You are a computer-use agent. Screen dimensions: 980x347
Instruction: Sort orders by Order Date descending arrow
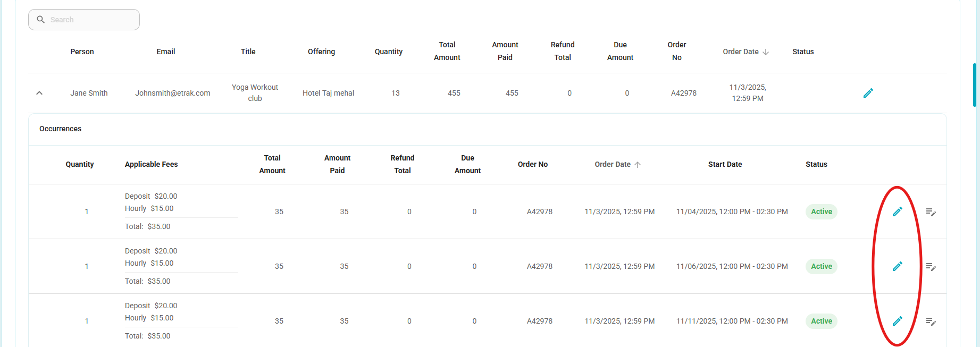tap(766, 52)
